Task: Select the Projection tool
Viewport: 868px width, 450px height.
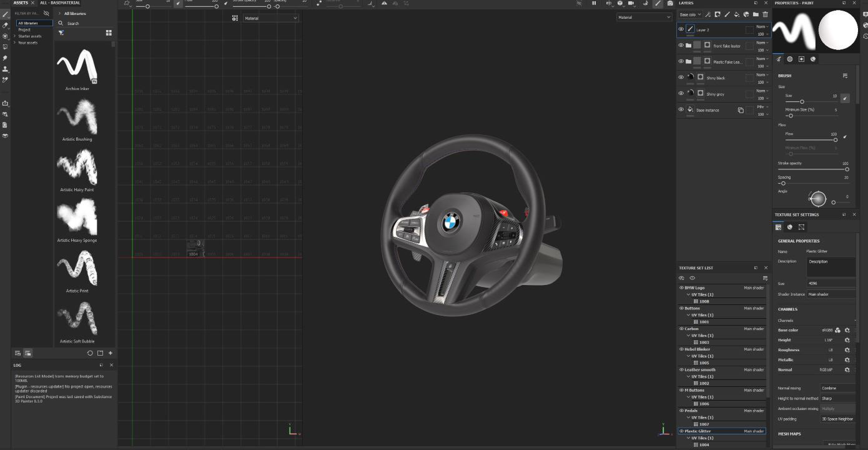Action: (x=6, y=36)
